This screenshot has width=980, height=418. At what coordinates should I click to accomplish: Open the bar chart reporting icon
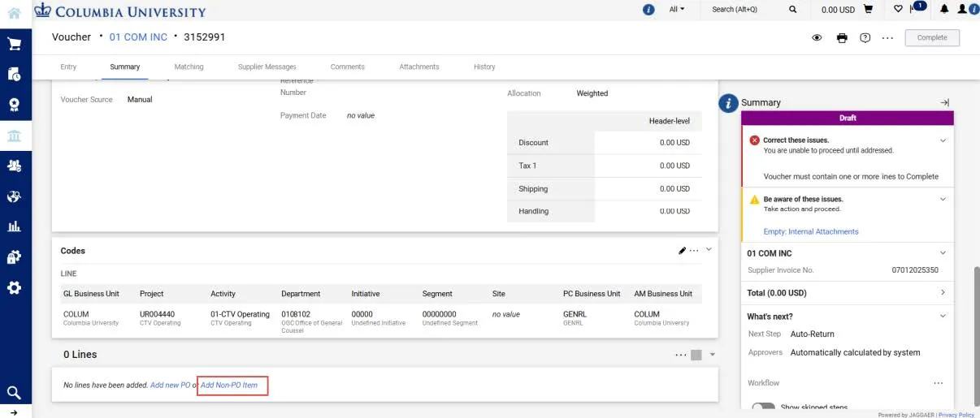tap(14, 226)
